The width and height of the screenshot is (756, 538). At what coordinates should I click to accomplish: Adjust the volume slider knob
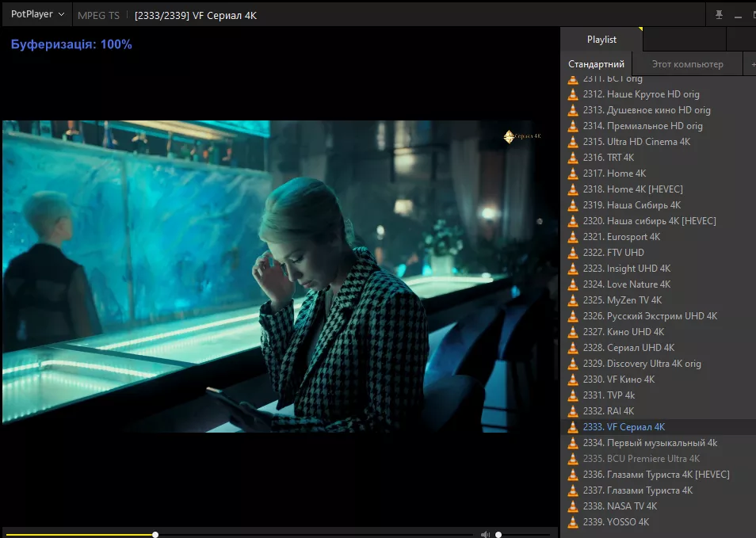click(498, 535)
